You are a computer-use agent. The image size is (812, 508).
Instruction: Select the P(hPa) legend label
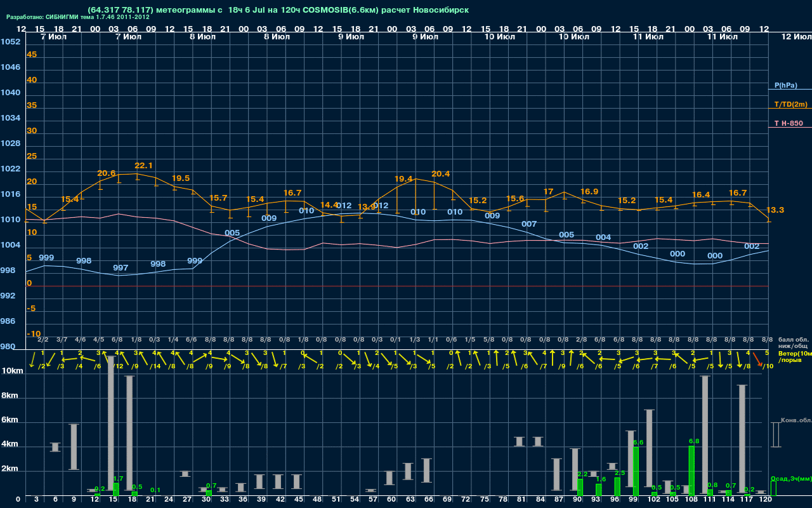click(785, 85)
